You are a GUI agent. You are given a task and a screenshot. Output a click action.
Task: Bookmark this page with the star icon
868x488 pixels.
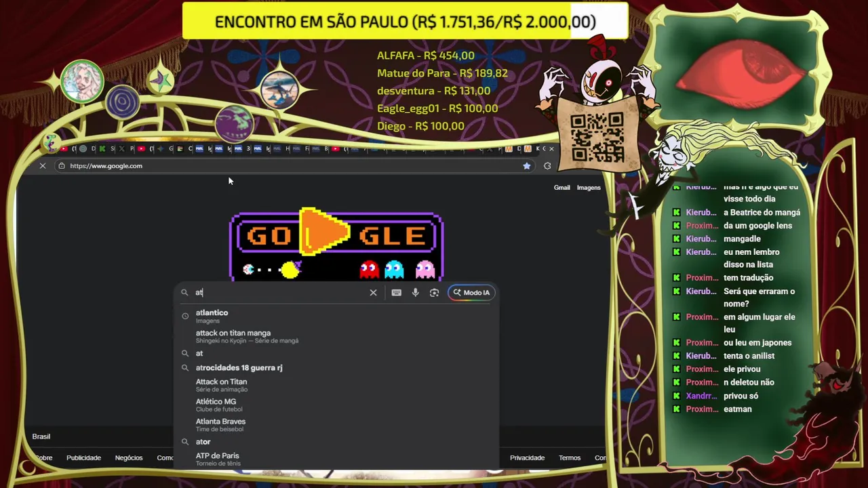click(527, 166)
